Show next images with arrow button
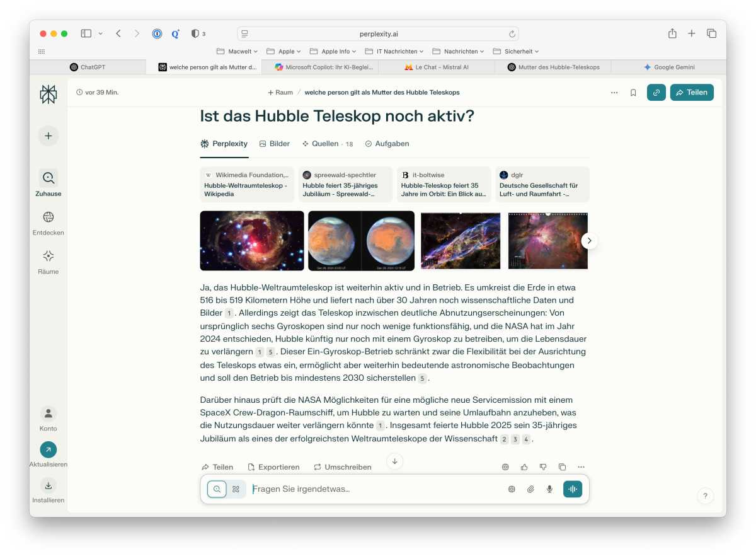 coord(589,241)
